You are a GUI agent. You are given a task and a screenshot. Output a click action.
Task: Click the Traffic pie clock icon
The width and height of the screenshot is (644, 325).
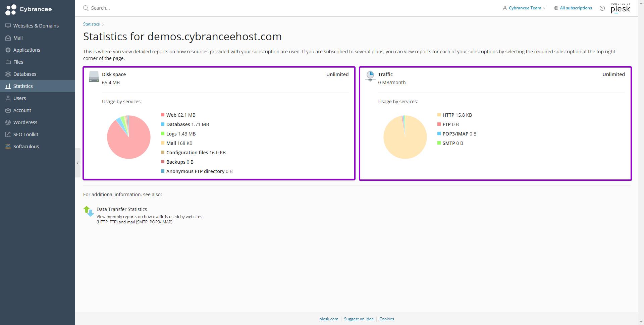pyautogui.click(x=370, y=76)
